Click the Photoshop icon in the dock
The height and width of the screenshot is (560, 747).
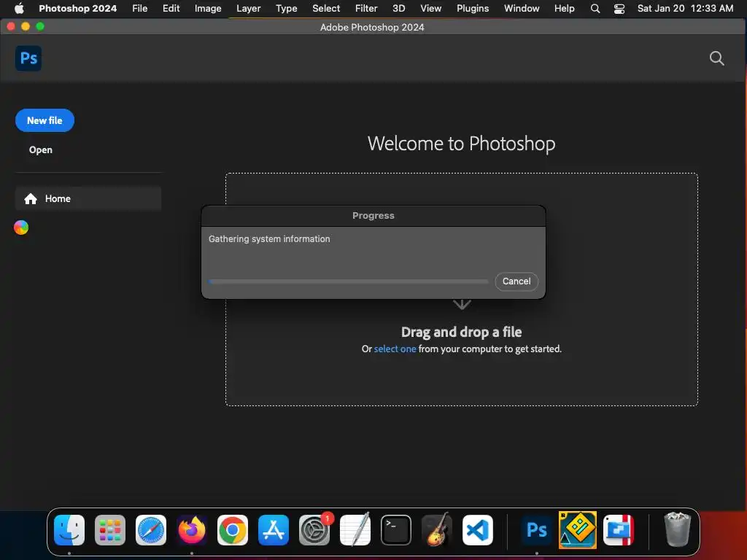point(536,529)
